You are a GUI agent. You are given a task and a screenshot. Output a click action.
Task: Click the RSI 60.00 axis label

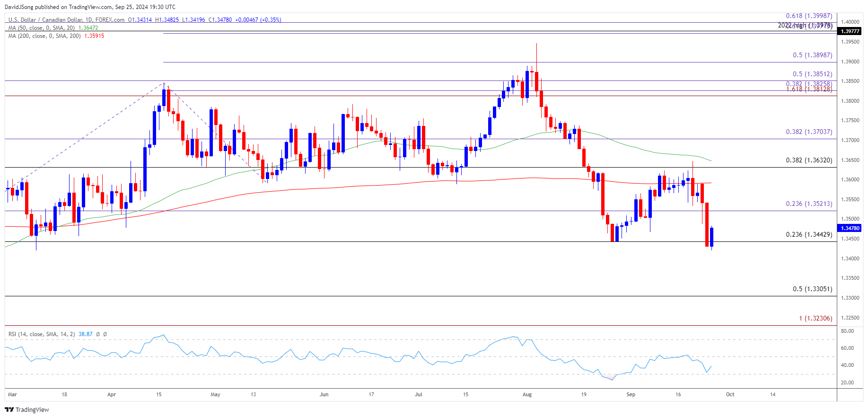(x=848, y=348)
